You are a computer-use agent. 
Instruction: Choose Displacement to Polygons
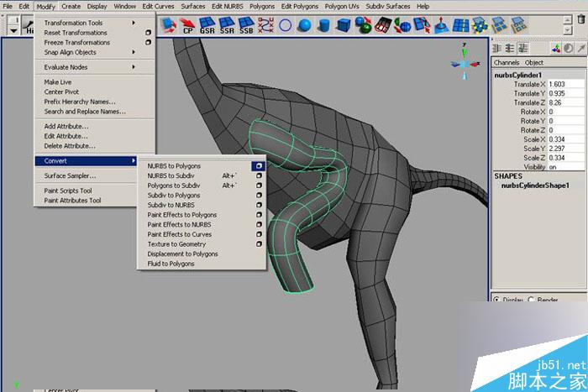tap(182, 253)
